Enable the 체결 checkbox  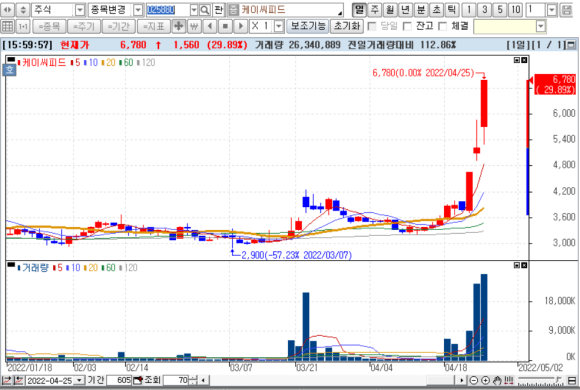tap(442, 26)
